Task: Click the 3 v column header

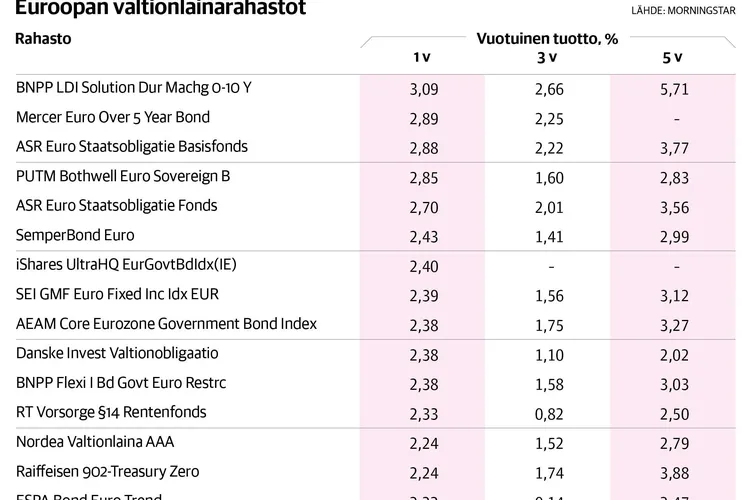Action: tap(547, 57)
